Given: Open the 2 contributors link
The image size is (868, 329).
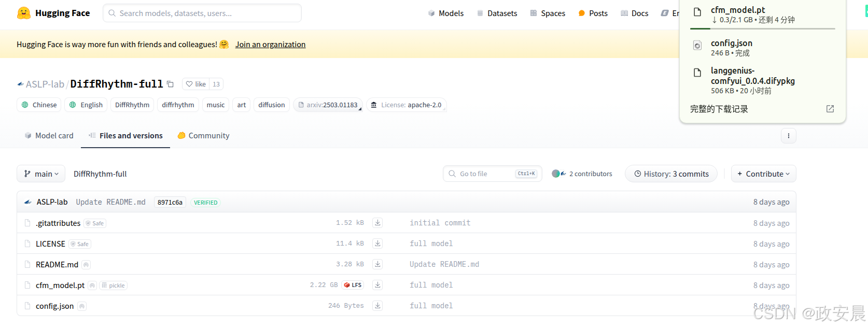Looking at the screenshot, I should 591,174.
